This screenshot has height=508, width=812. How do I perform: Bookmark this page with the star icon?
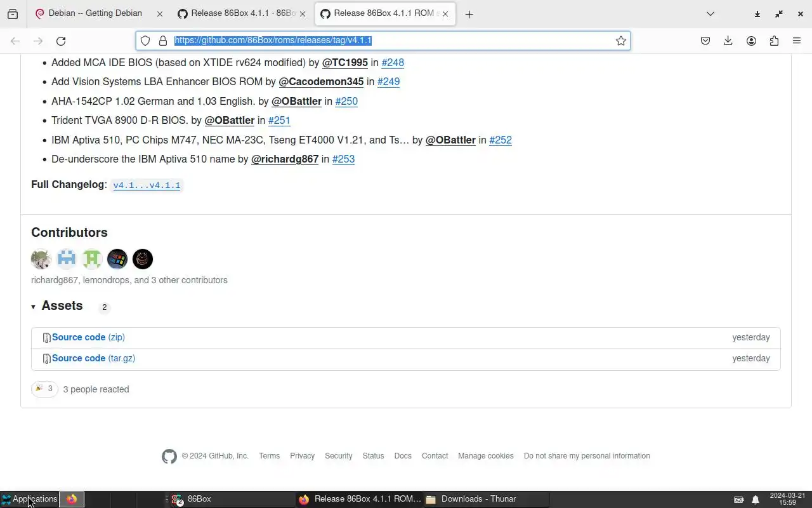621,41
